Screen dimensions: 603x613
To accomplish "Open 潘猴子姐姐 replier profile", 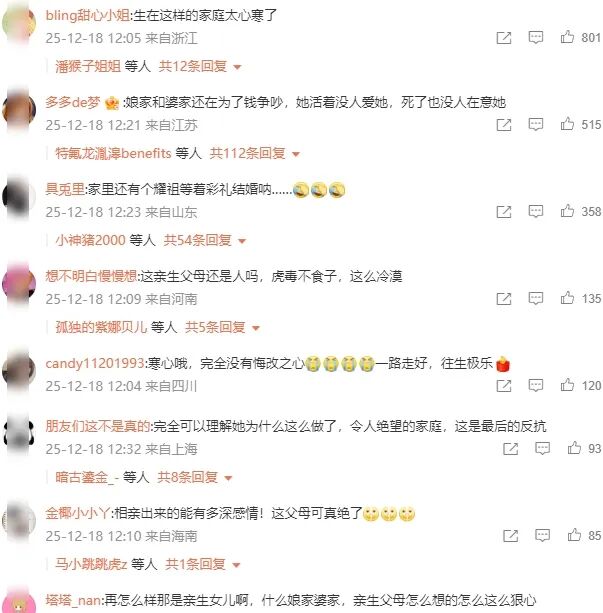I will [x=88, y=66].
